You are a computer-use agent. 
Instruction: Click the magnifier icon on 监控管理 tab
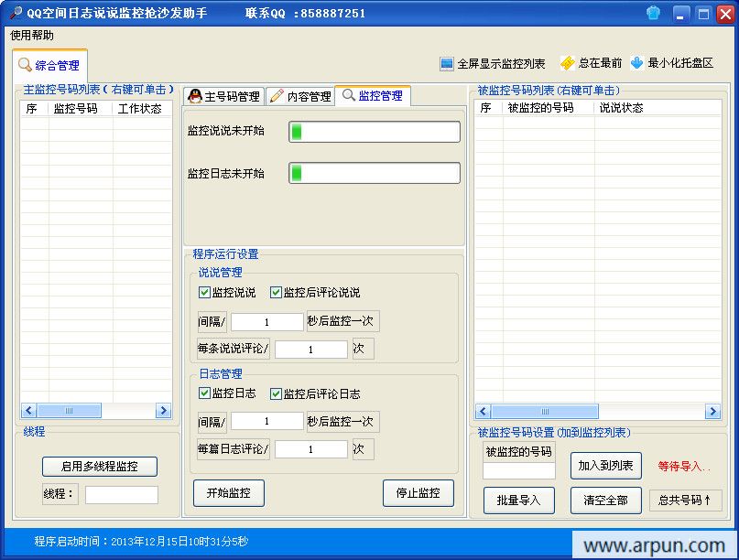point(348,94)
